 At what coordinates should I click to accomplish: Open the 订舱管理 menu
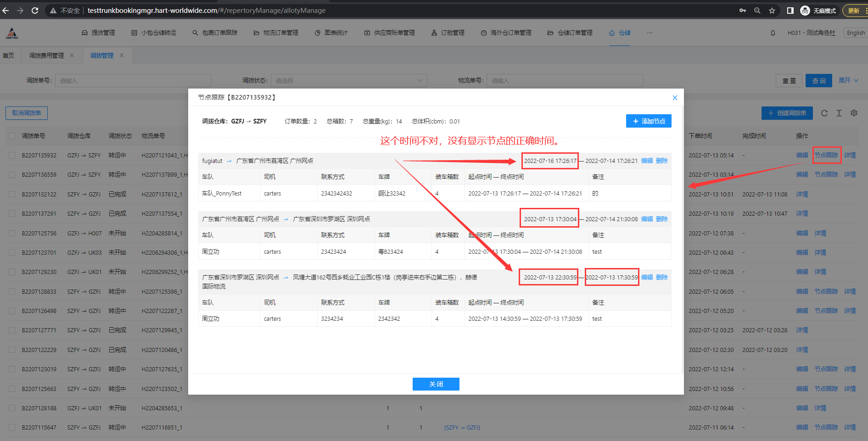(x=448, y=33)
